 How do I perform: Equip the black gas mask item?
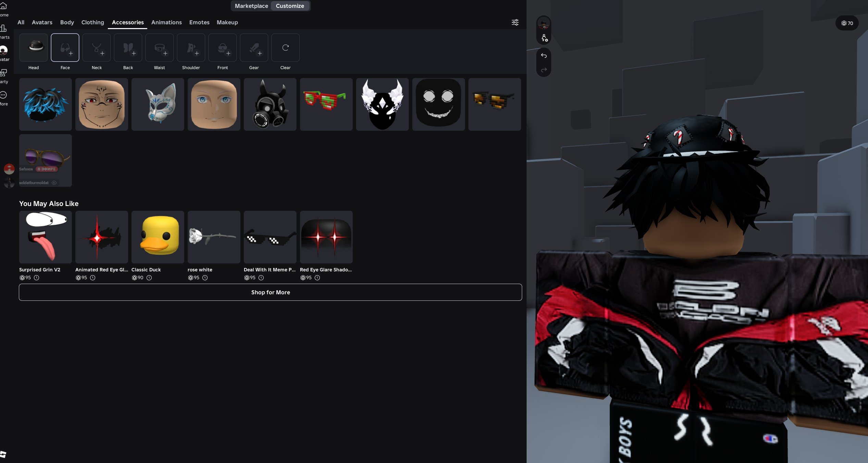(x=270, y=104)
